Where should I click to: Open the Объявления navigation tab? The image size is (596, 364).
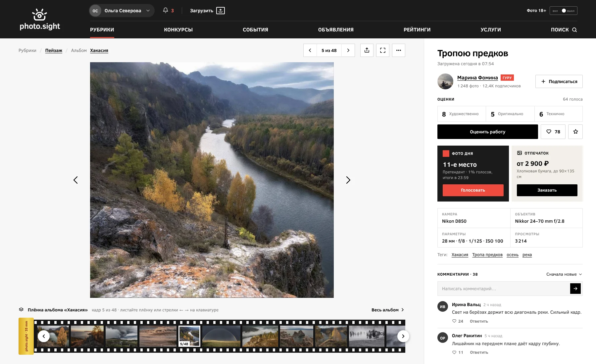tap(336, 30)
